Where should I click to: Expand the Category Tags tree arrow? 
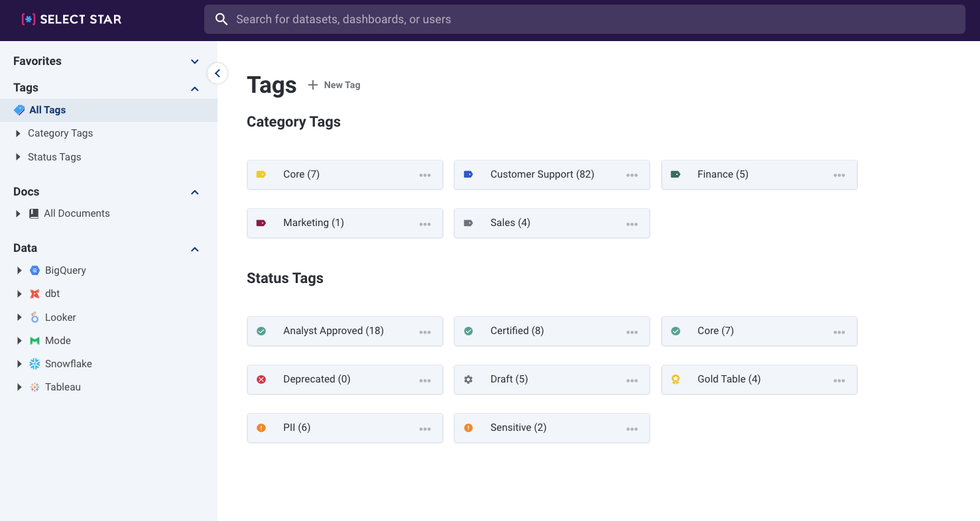coord(18,133)
